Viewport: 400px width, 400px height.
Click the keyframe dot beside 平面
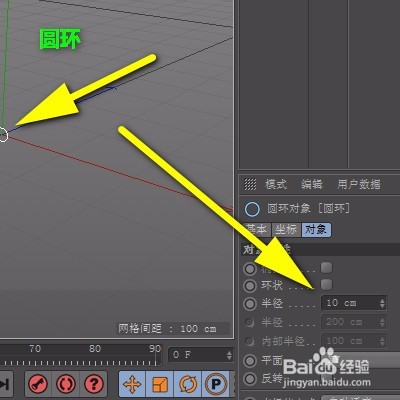[x=250, y=360]
